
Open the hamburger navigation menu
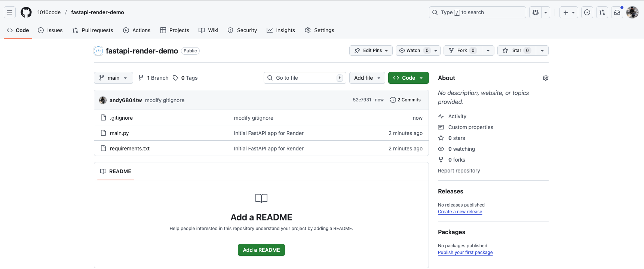click(10, 12)
